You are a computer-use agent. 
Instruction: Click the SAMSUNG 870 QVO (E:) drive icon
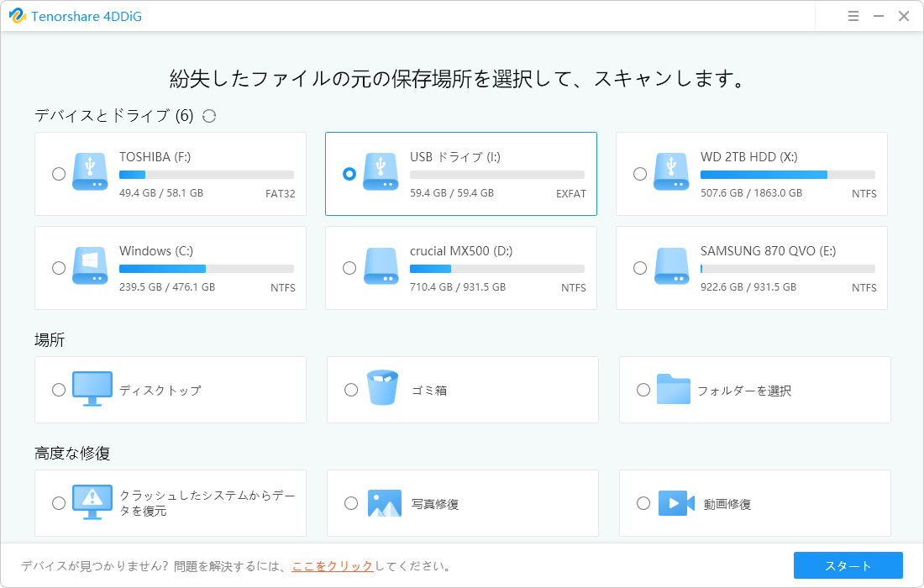coord(671,265)
